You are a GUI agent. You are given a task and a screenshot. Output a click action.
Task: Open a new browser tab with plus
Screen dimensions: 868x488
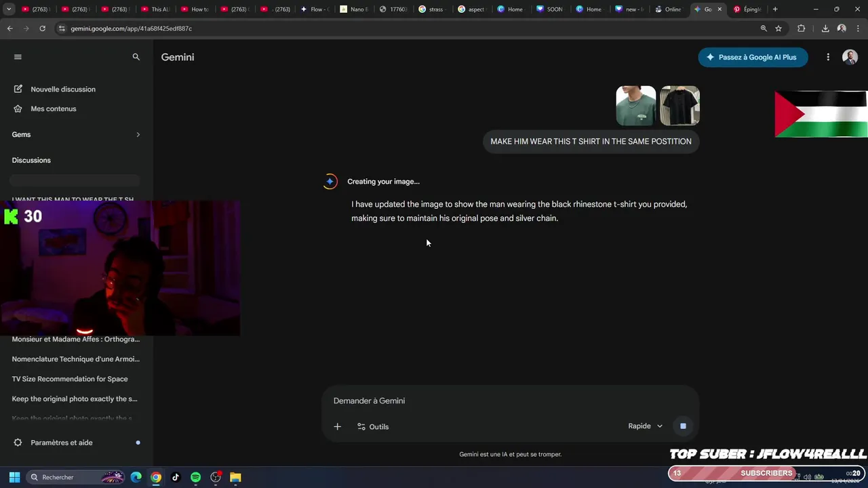click(x=775, y=9)
